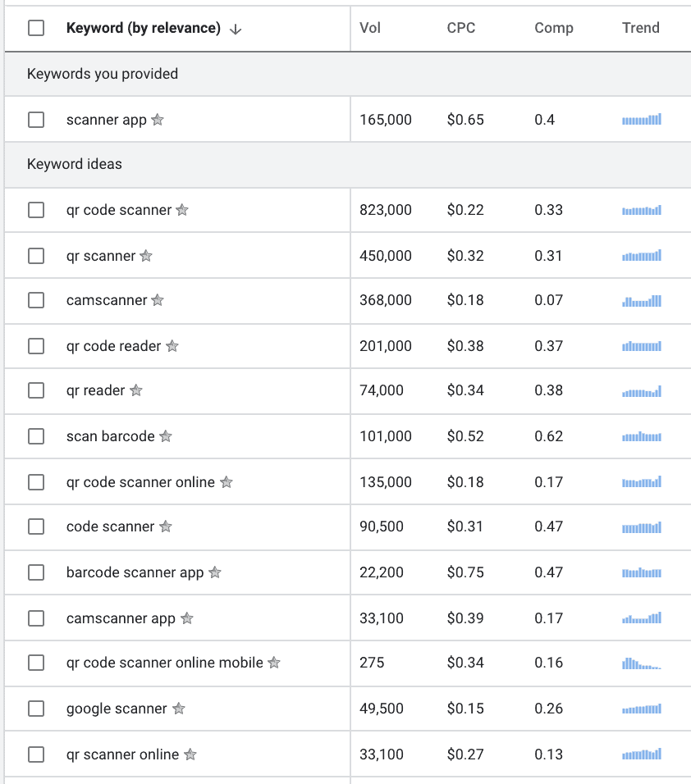Star the "barcode scanner app" keyword
The image size is (691, 784).
(215, 572)
